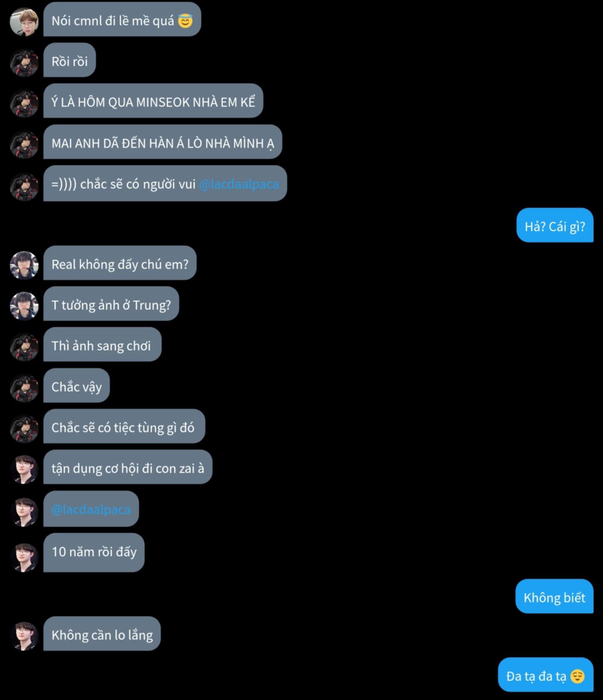Select the 'Hả? Cái gì?' sent message
603x700 pixels.
pyautogui.click(x=555, y=225)
